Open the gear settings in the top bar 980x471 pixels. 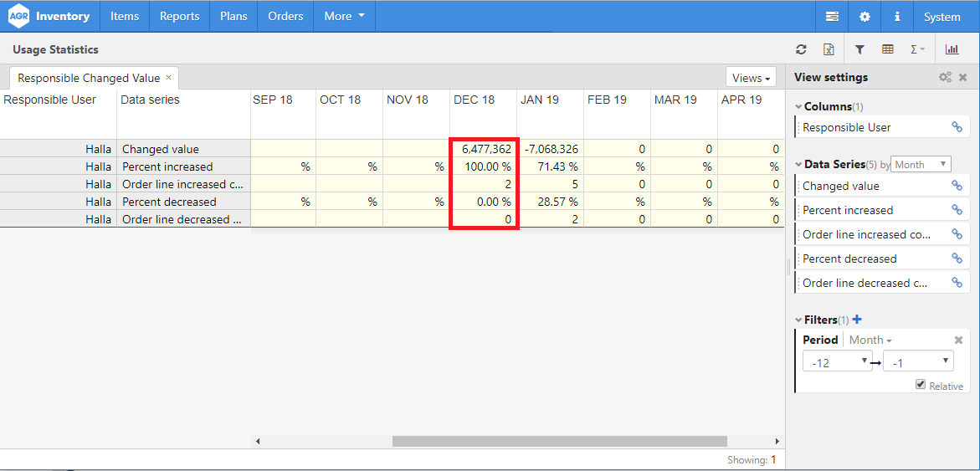click(865, 16)
